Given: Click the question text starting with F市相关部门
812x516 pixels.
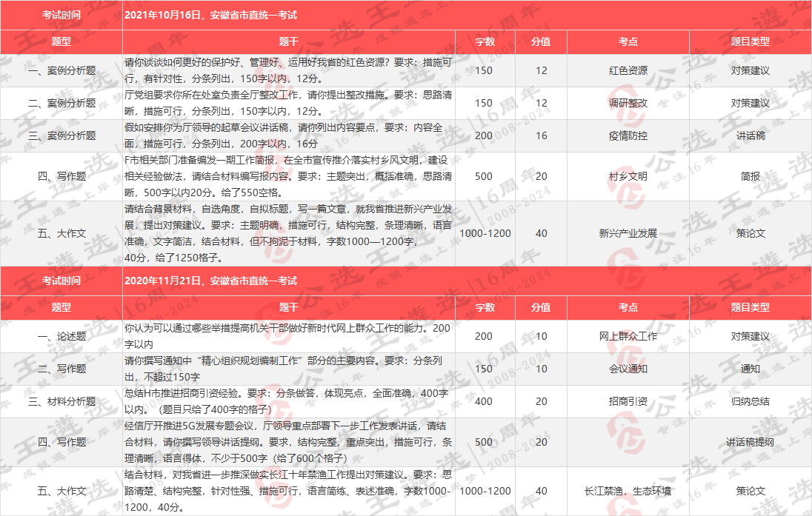Looking at the screenshot, I should 289,176.
